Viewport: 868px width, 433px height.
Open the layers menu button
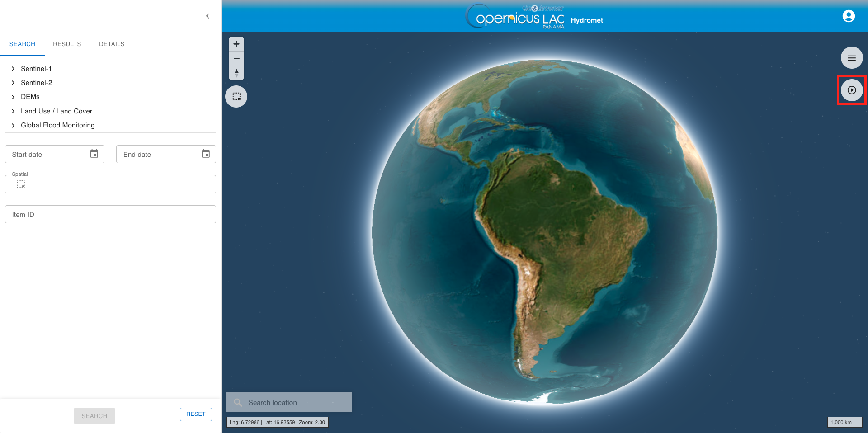click(851, 58)
